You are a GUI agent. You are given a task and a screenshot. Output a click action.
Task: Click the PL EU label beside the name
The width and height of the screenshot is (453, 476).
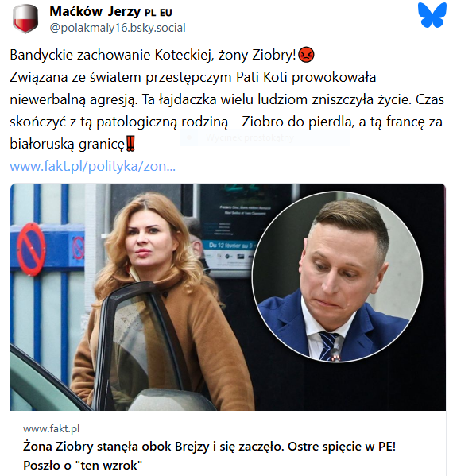coord(158,13)
